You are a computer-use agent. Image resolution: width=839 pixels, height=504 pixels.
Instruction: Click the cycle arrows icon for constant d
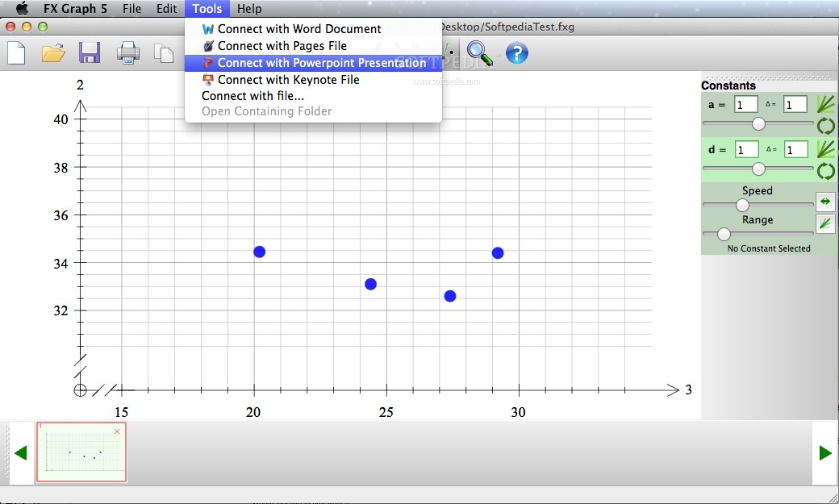(825, 171)
